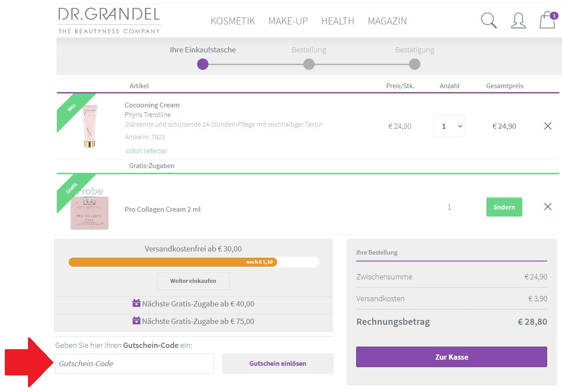Screen dimensions: 562x392
Task: Click Versandkostenfrei ab € 30,00 text
Action: 193,249
